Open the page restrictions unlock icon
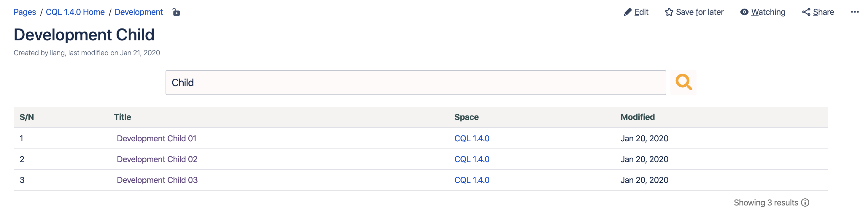 coord(176,12)
